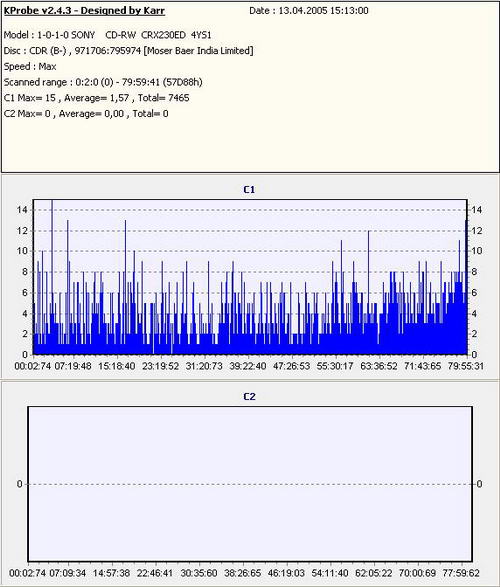Click the C2 Max= 0 statistics line
The width and height of the screenshot is (500, 587).
point(86,114)
